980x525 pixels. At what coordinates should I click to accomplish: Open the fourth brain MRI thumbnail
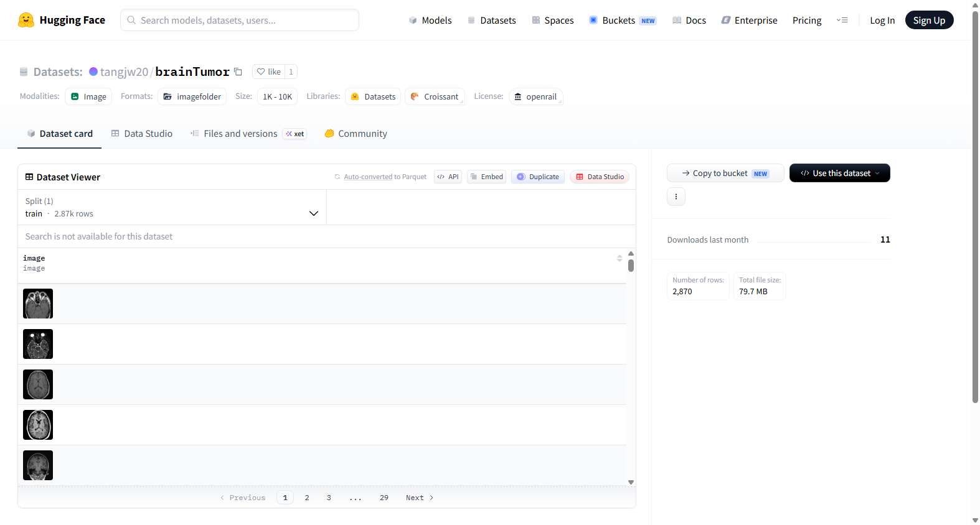pos(38,425)
